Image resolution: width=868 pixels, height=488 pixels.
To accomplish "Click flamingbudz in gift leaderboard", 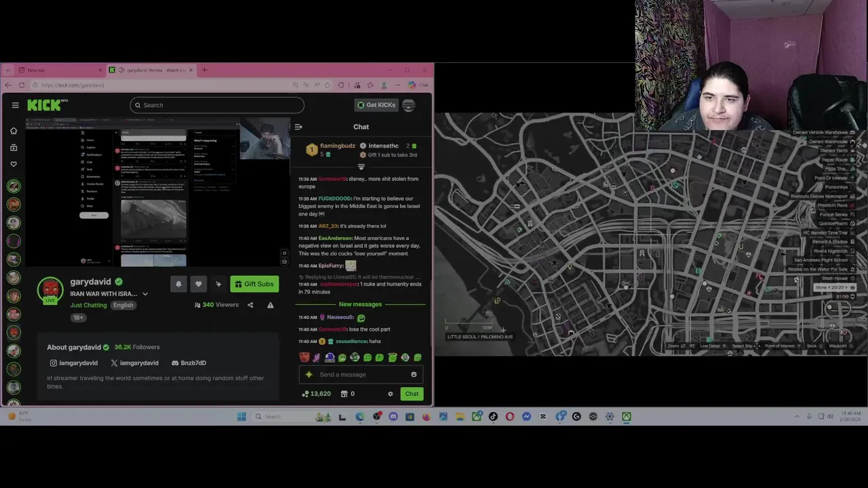I will coord(338,146).
